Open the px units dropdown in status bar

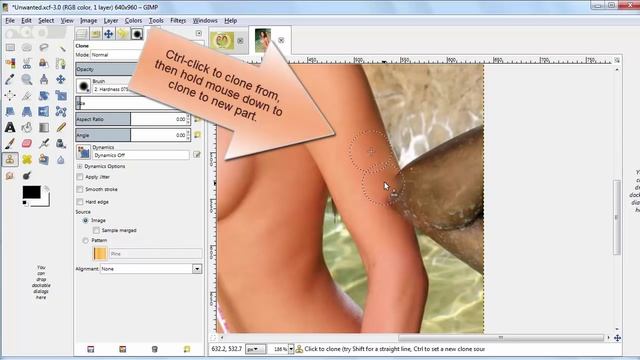point(255,349)
